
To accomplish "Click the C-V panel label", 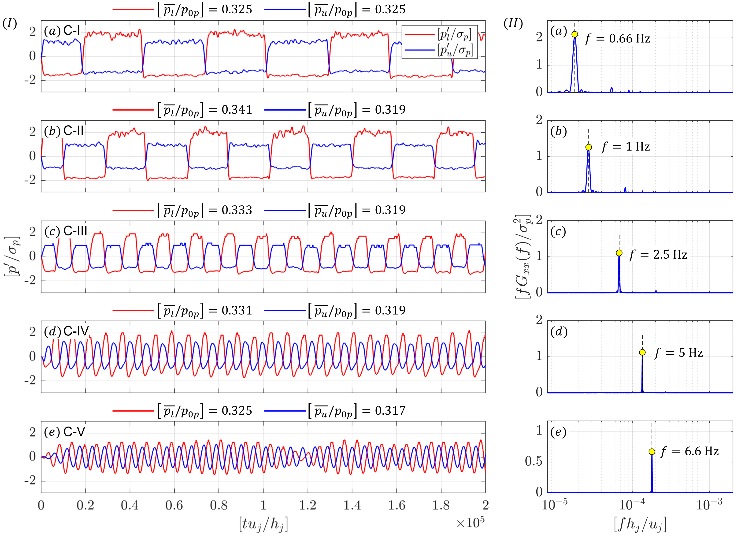I will [x=74, y=431].
